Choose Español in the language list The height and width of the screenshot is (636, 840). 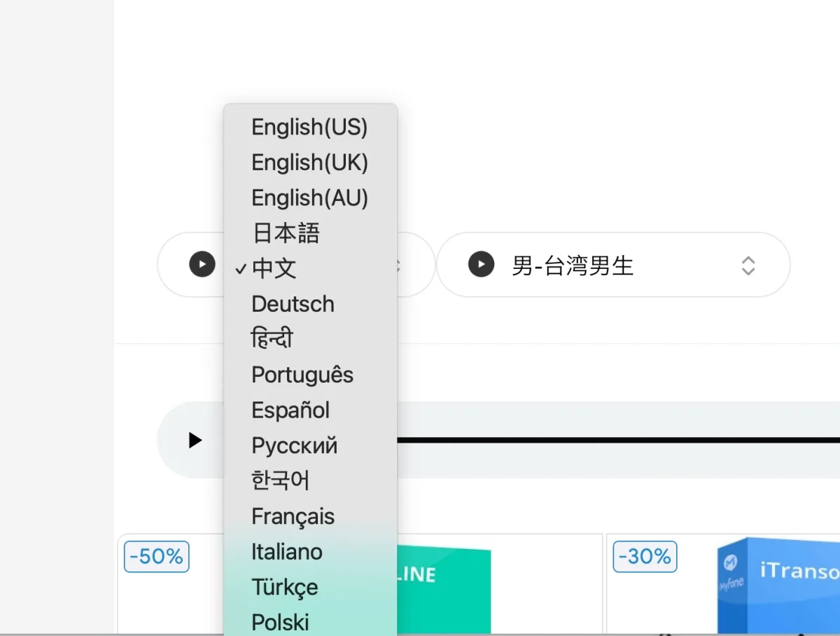290,410
